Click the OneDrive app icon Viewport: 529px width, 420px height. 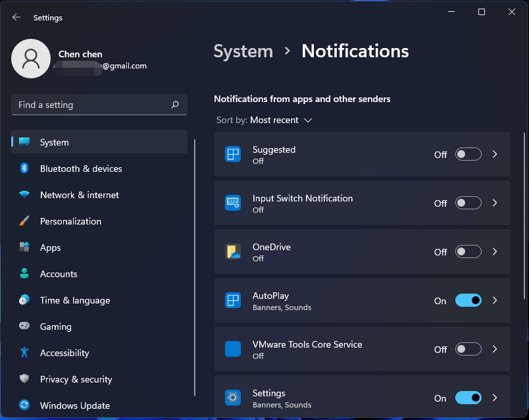point(233,252)
